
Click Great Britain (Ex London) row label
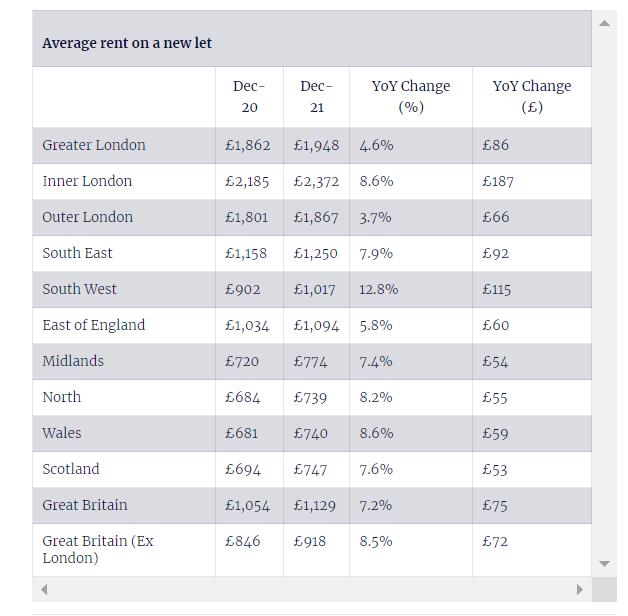click(98, 550)
